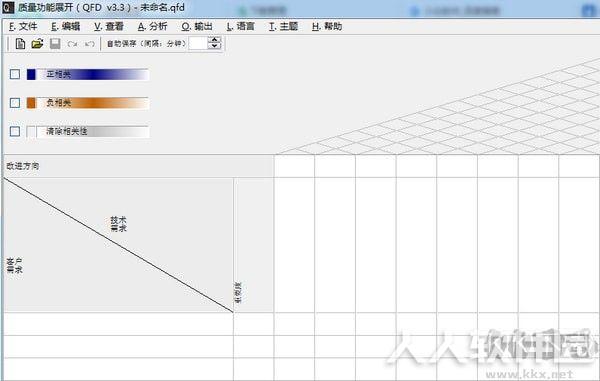Viewport: 600px width, 381px height.
Task: Decrease auto-save interval with down arrow
Action: (215, 46)
